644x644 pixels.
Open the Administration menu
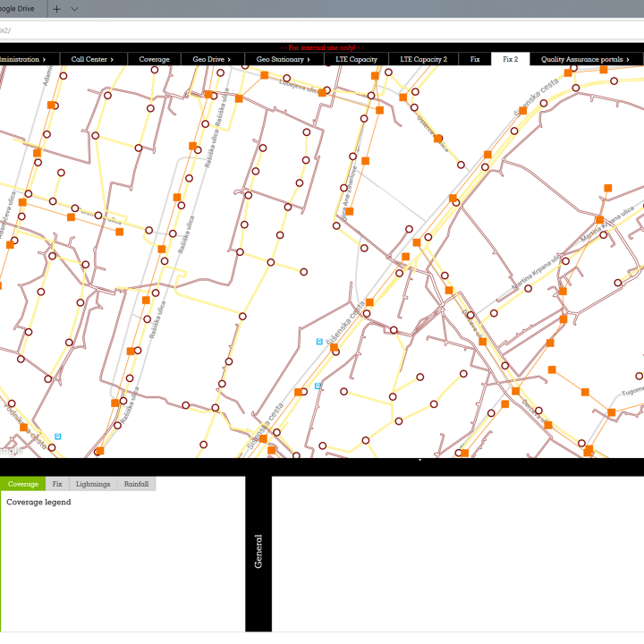(x=23, y=59)
